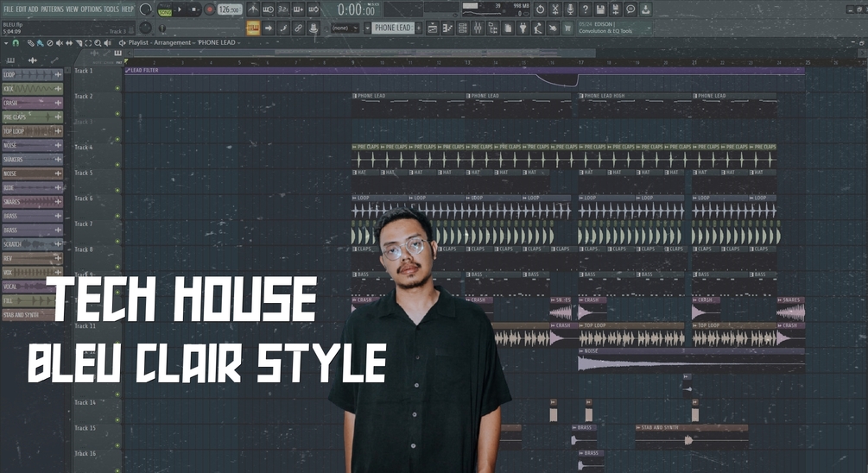868x473 pixels.
Task: Click the main volume knob
Action: (146, 9)
